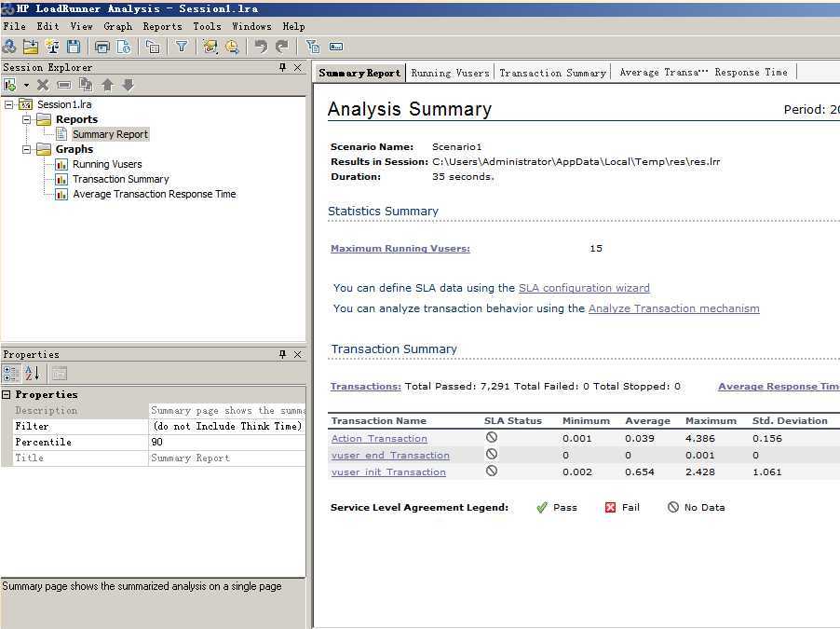Collapse the Properties category section
Screen dimensions: 840x629
7,395
